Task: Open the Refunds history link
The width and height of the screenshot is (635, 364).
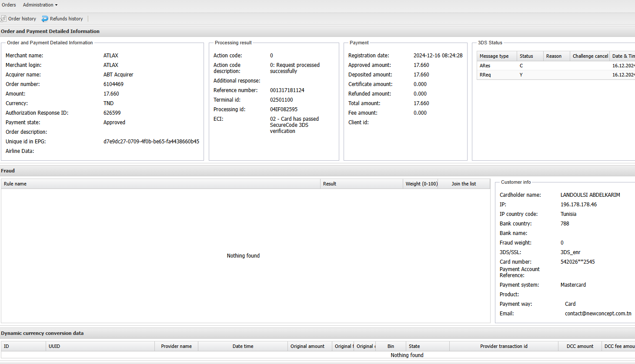Action: [x=66, y=19]
